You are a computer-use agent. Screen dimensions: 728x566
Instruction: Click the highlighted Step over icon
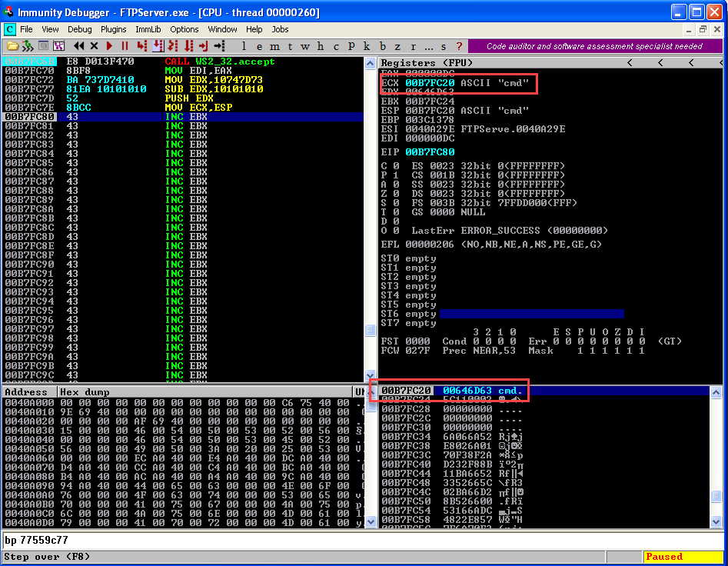[x=158, y=46]
